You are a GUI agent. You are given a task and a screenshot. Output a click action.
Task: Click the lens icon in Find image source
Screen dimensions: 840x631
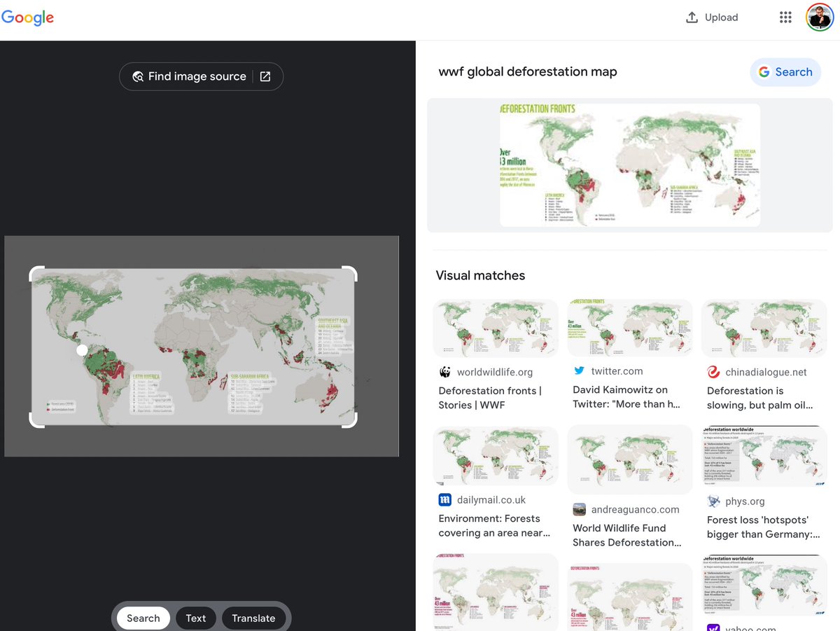138,77
